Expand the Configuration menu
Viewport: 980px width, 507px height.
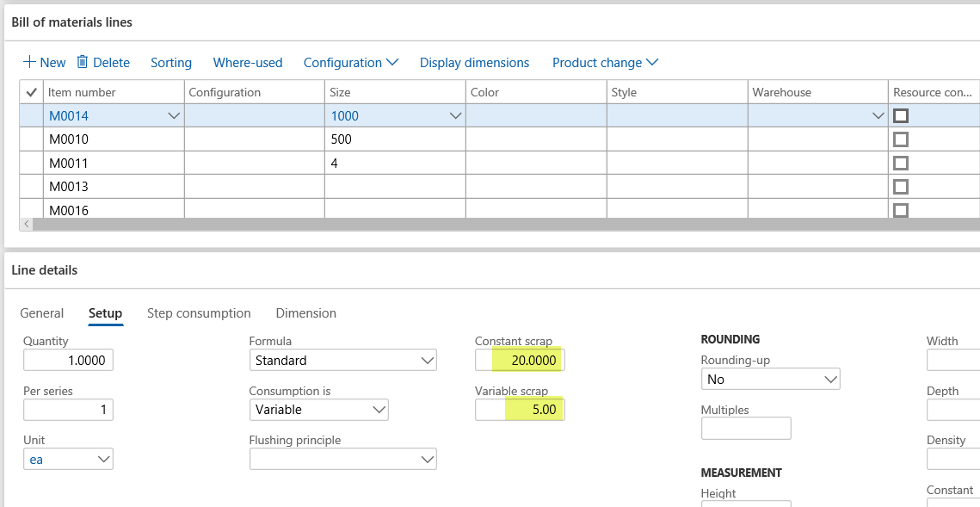pos(351,63)
